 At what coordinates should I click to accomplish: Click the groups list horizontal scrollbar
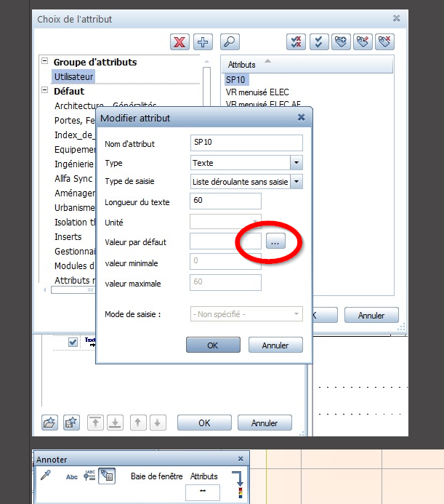73,289
